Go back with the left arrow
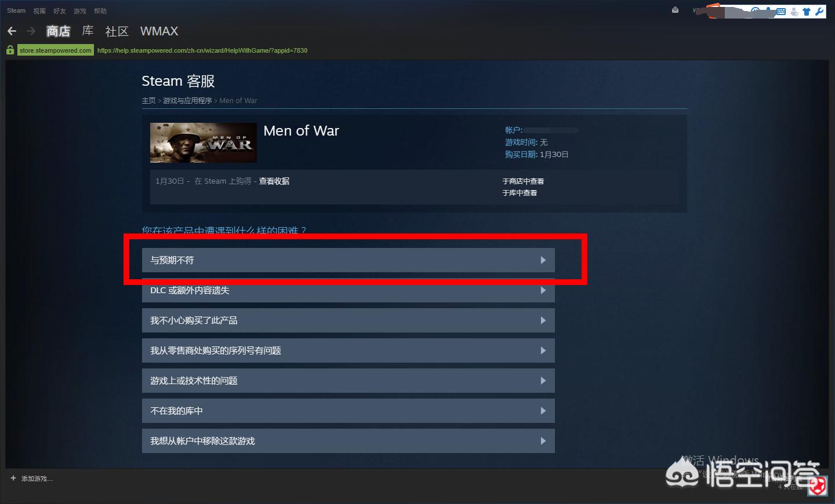Viewport: 835px width, 504px height. point(12,31)
